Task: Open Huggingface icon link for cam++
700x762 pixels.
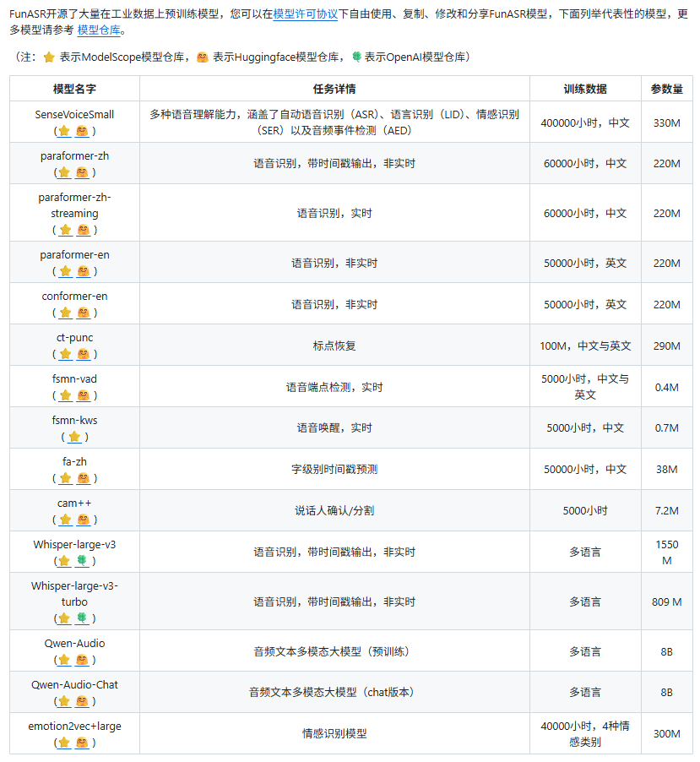Action: tap(84, 520)
